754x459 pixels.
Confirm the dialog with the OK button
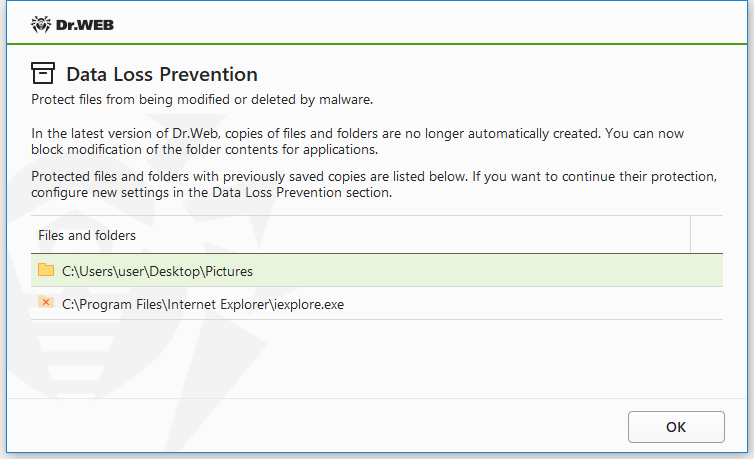point(676,427)
